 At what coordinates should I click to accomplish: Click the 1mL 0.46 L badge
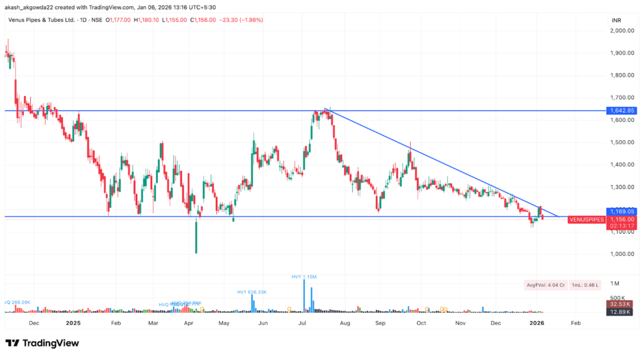(584, 285)
